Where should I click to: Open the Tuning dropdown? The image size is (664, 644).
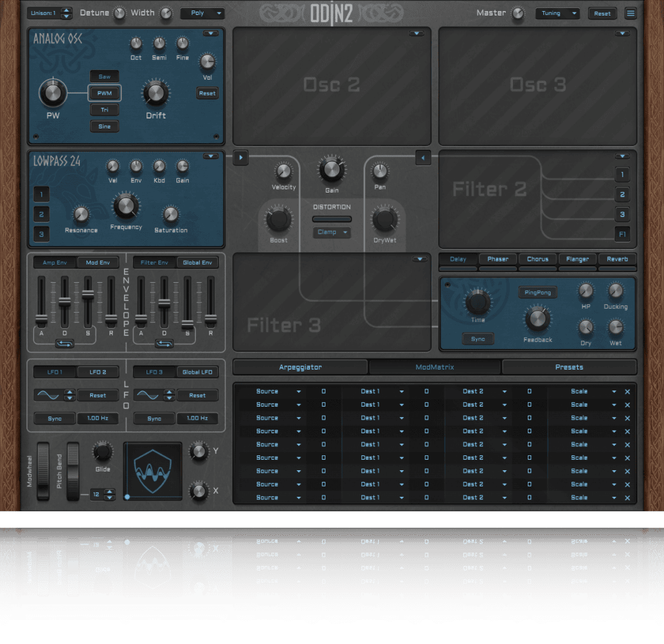pyautogui.click(x=556, y=13)
